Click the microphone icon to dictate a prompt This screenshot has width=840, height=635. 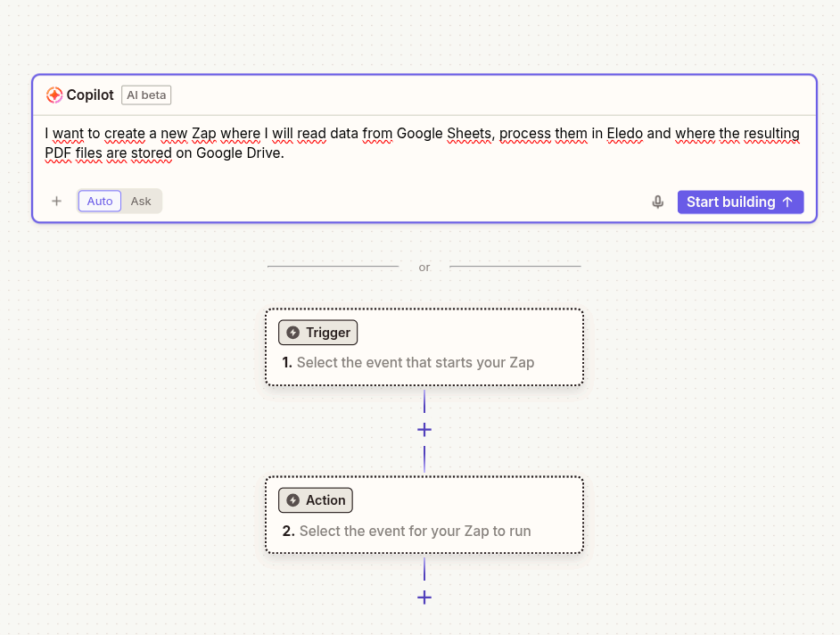point(657,202)
